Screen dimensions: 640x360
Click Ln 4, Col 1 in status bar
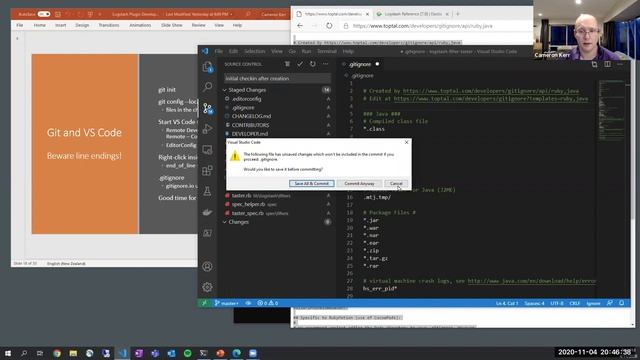click(x=507, y=303)
